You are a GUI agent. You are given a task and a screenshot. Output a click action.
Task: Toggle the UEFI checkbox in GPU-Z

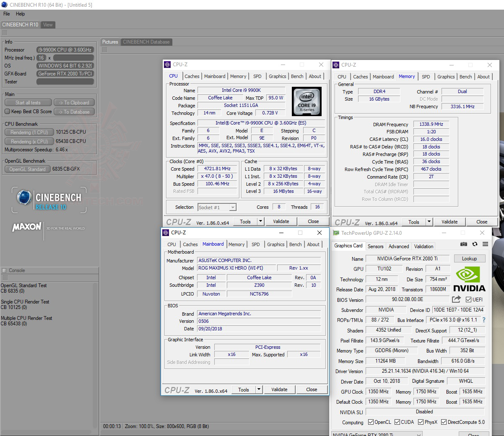469,299
